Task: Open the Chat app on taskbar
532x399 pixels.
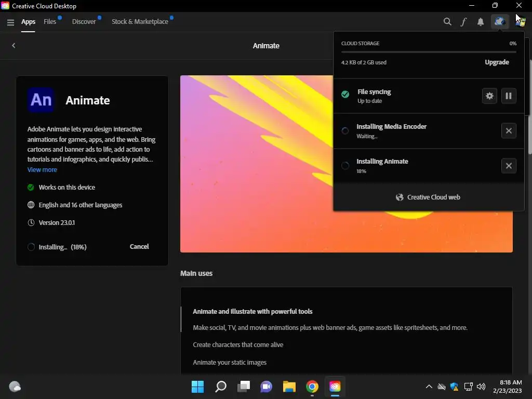Action: [x=267, y=387]
